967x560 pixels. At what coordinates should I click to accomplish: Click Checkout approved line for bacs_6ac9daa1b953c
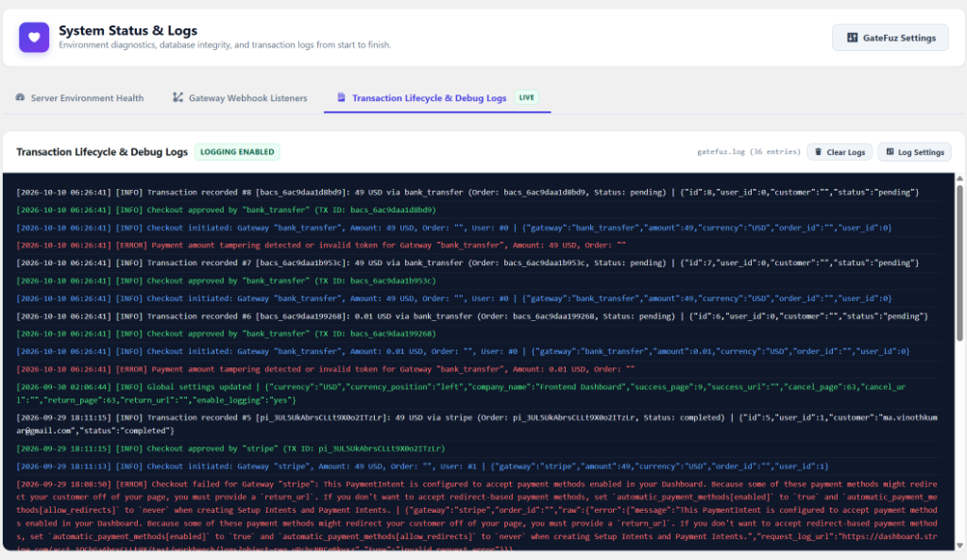(226, 280)
